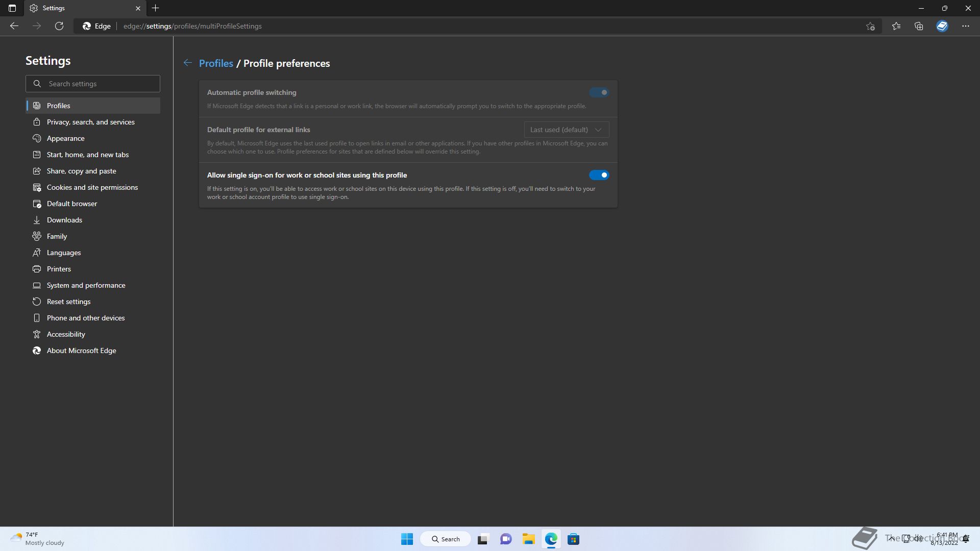Open Printers settings
980x551 pixels.
(x=93, y=269)
